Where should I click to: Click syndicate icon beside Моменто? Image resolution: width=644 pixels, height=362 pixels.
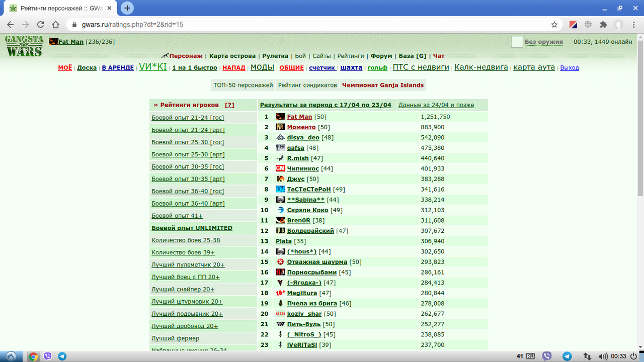(280, 127)
